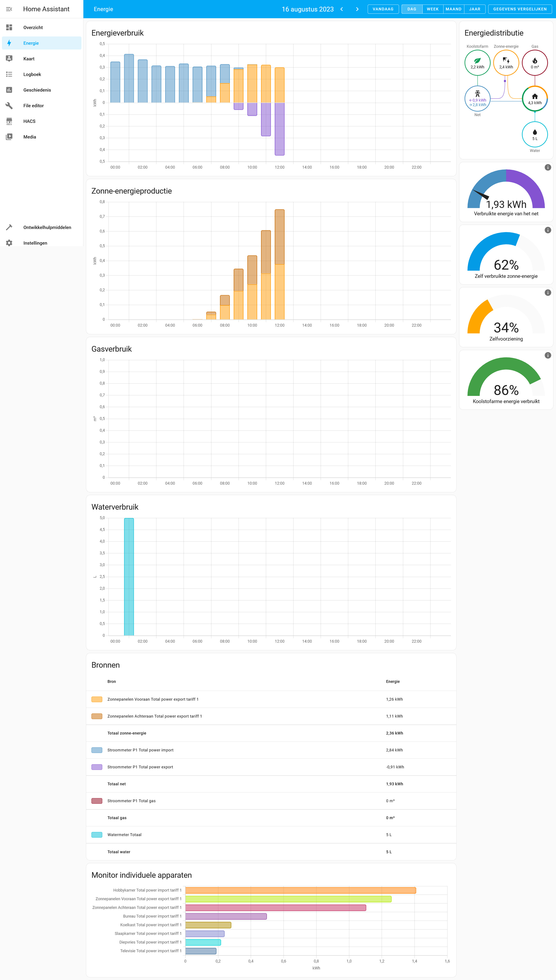The height and width of the screenshot is (980, 556).
Task: Switch period to WEEK
Action: [432, 9]
